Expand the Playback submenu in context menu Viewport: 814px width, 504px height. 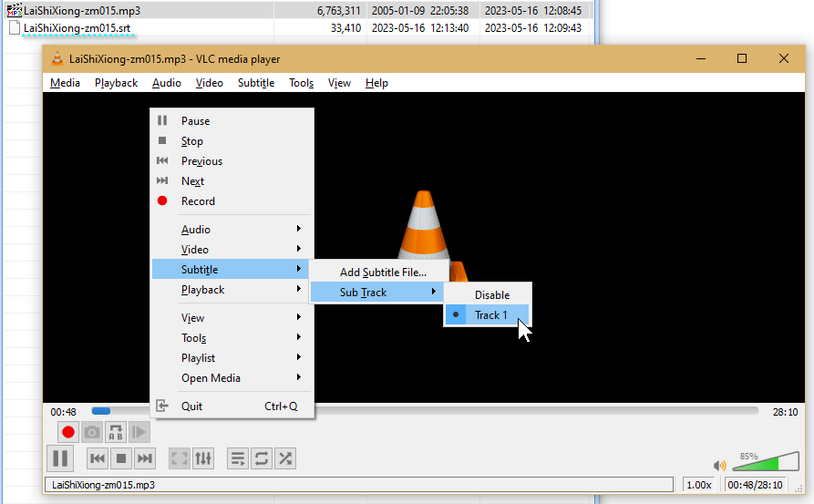tap(232, 290)
